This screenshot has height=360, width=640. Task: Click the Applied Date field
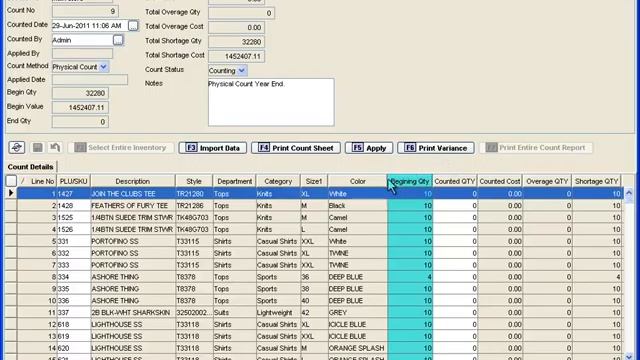tap(90, 80)
